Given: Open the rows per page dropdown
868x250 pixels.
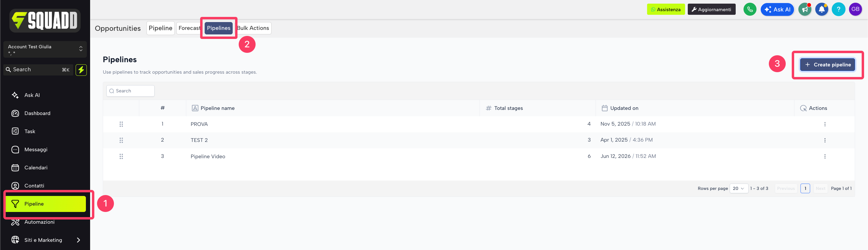Looking at the screenshot, I should click(x=739, y=188).
